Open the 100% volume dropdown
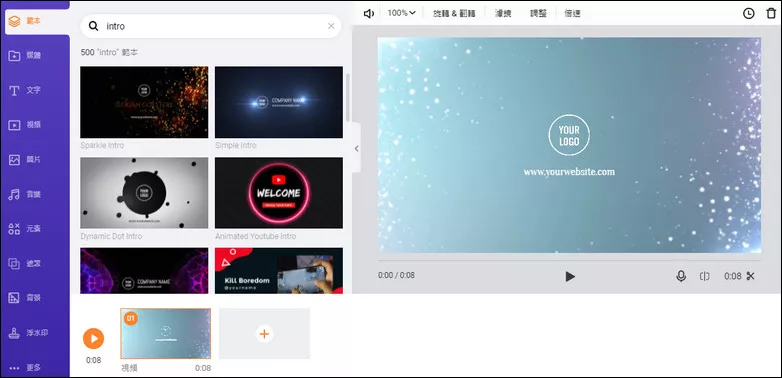This screenshot has width=782, height=378. click(402, 13)
